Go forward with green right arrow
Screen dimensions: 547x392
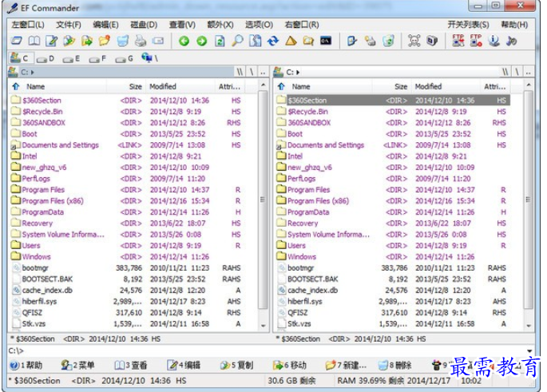pyautogui.click(x=202, y=42)
